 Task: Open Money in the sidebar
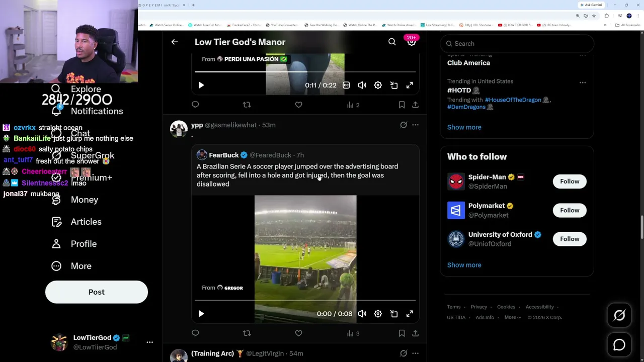(74, 200)
